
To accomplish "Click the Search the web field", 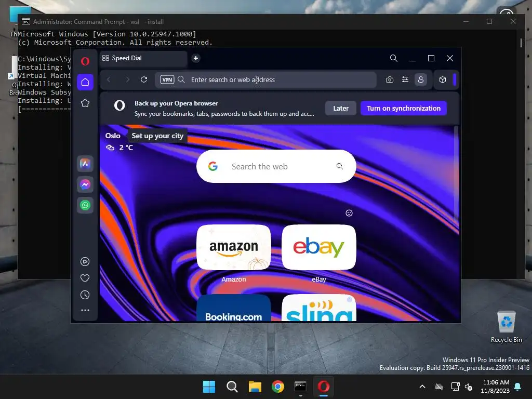I will pos(276,166).
